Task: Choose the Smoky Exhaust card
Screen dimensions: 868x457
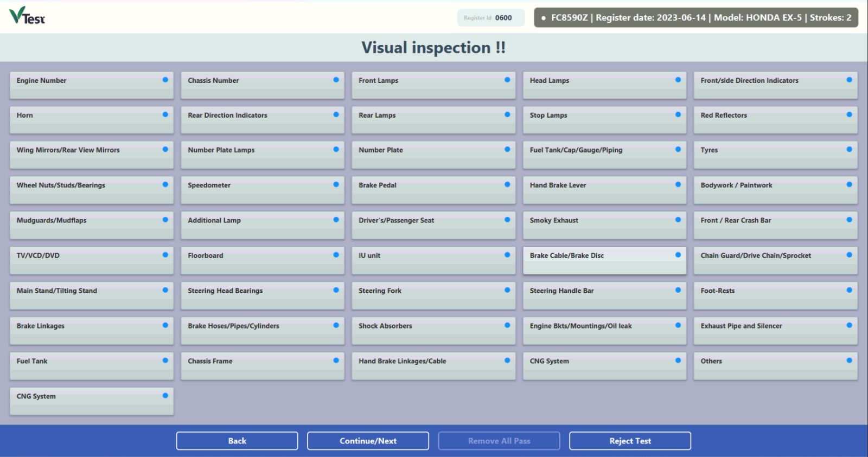Action: [x=604, y=226]
